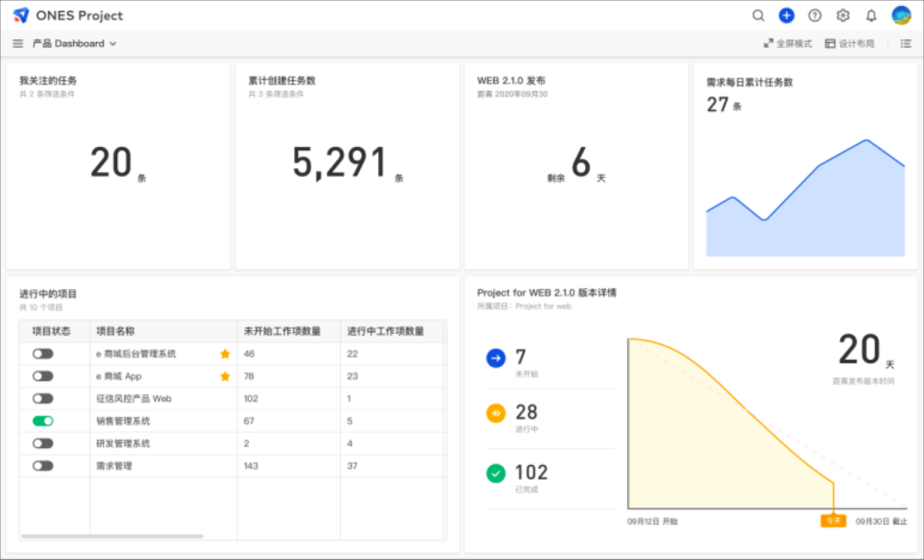Toggle status switch for 征信风控产品 Web
924x560 pixels.
coord(43,398)
